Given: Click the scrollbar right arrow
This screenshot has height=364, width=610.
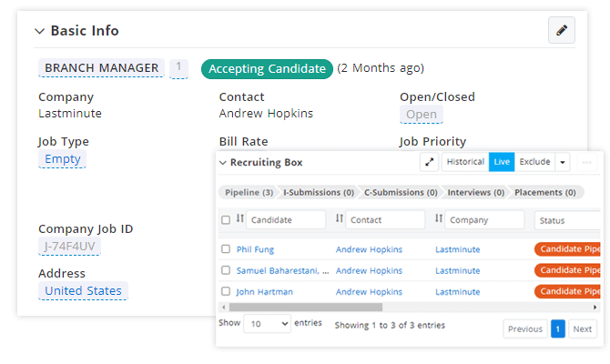Looking at the screenshot, I should [x=595, y=308].
